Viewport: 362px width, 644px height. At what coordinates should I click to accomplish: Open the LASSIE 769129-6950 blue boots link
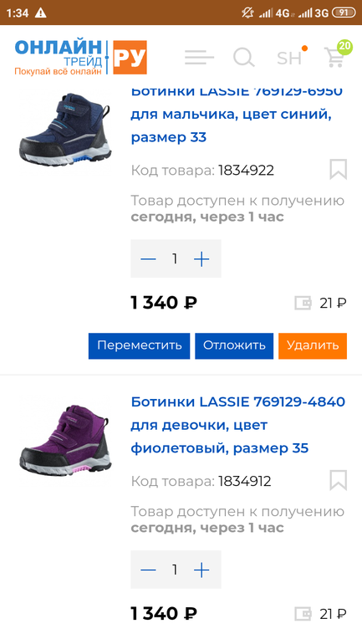coord(237,115)
